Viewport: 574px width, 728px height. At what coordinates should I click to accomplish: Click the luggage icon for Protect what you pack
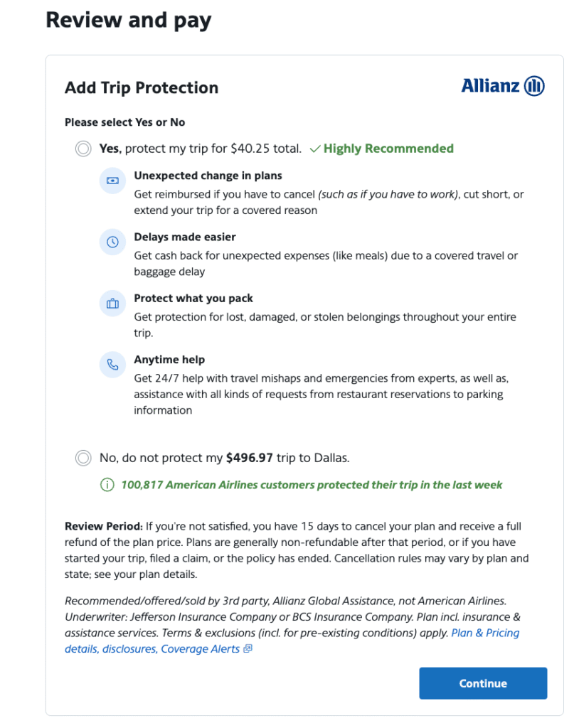click(x=112, y=303)
